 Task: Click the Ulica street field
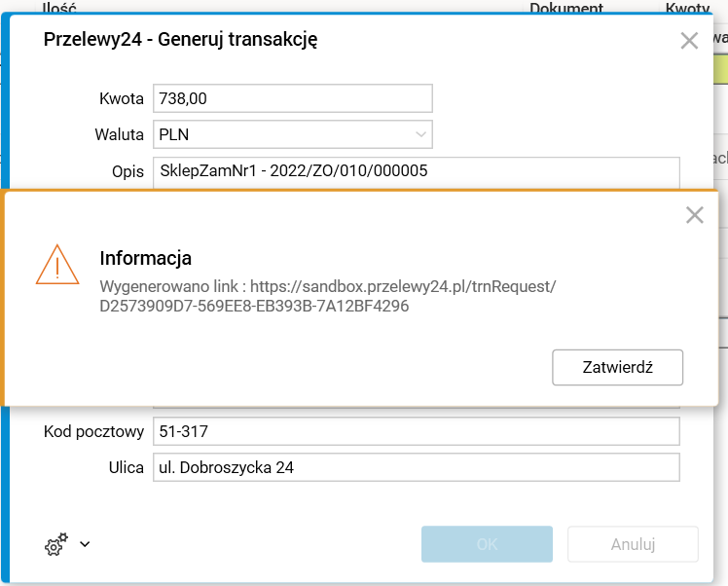[417, 467]
